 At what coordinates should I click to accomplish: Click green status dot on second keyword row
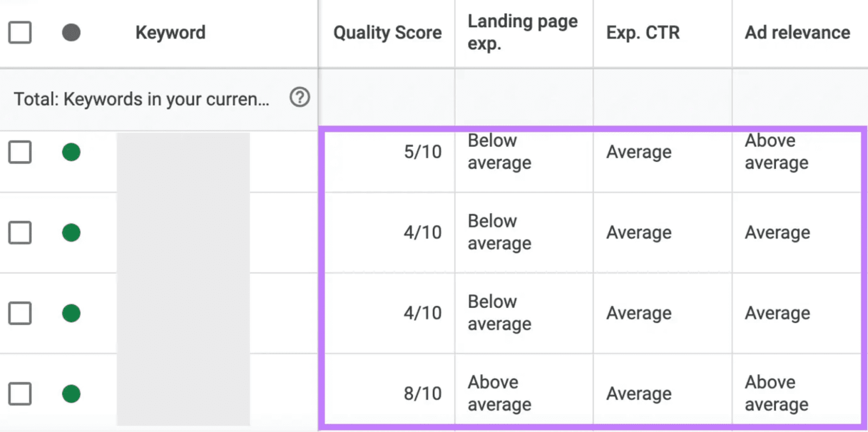click(70, 233)
